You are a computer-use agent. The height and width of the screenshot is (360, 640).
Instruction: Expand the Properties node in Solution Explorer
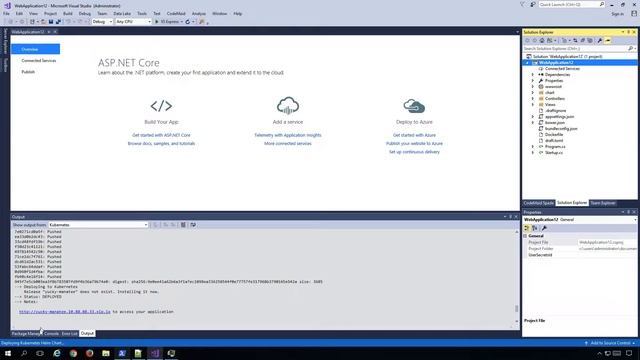pyautogui.click(x=533, y=81)
